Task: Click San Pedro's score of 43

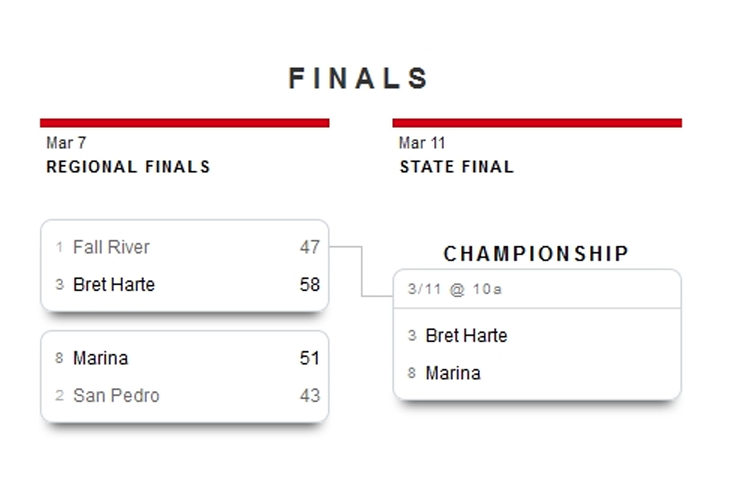Action: click(309, 396)
